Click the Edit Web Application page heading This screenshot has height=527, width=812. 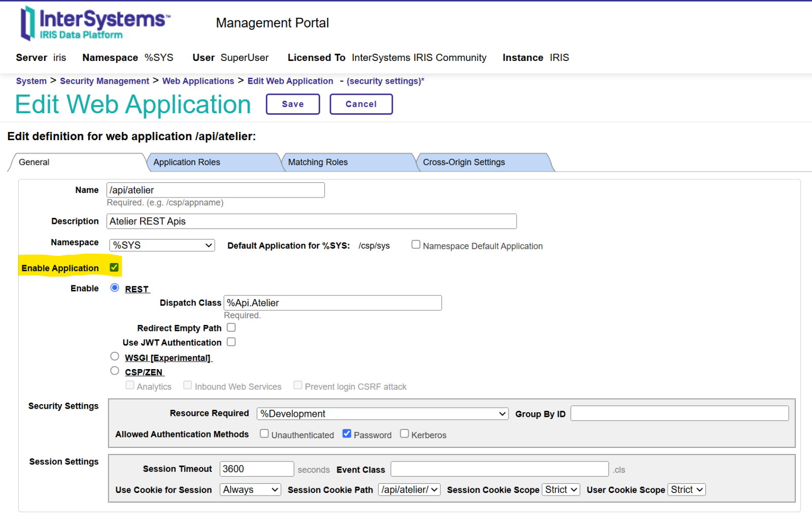133,105
